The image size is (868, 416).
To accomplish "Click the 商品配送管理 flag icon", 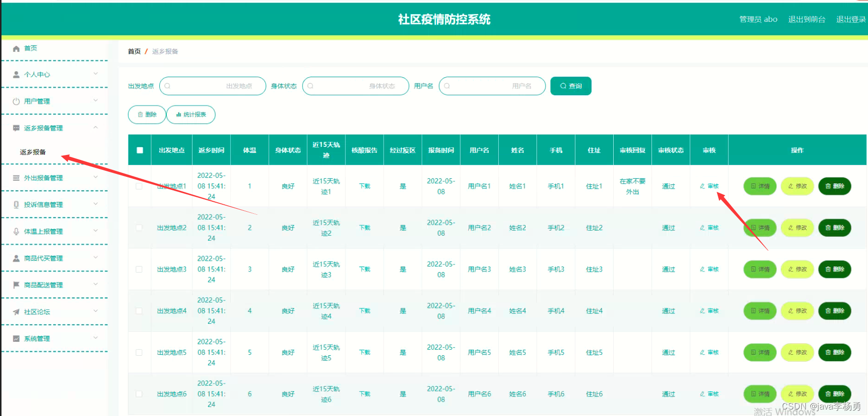I will 16,285.
